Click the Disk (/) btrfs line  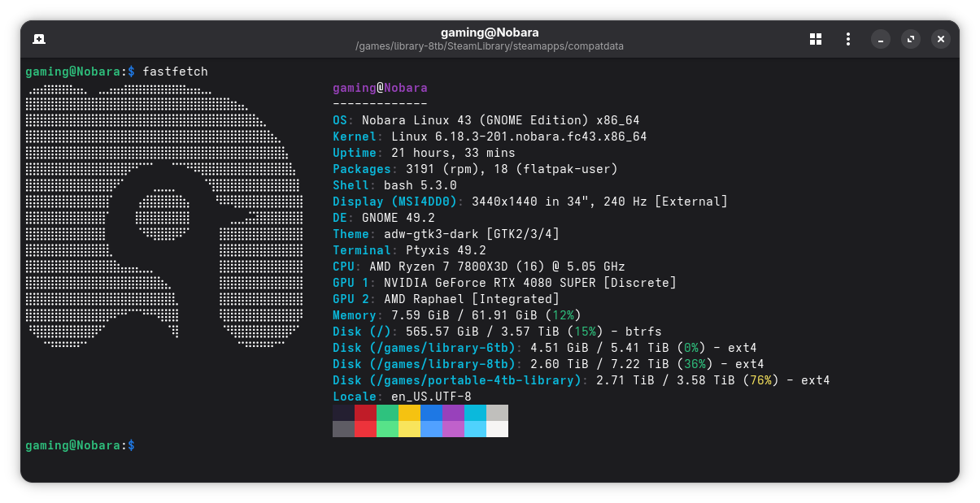pos(497,332)
